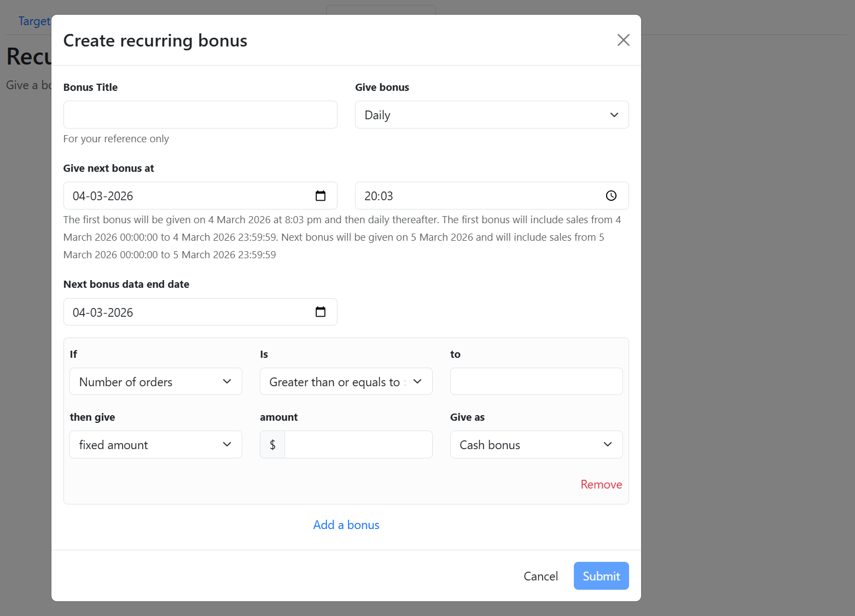The image size is (855, 616).
Task: Cancel the recurring bonus creation
Action: click(540, 576)
